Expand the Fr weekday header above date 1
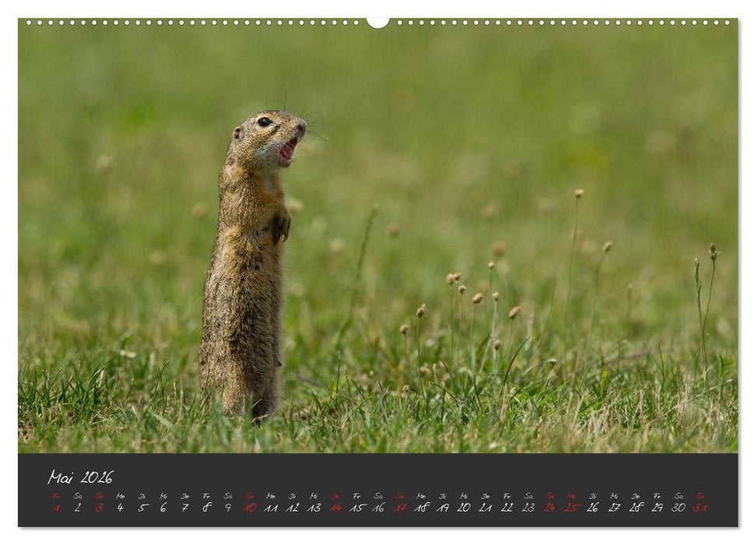The width and height of the screenshot is (756, 545). (x=55, y=494)
